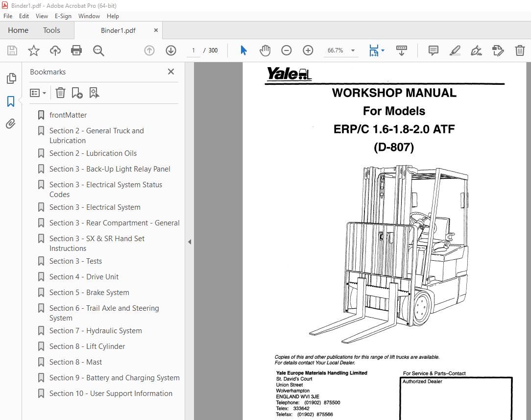Collapse the navigation pane arrow
531x420 pixels.
coord(190,242)
